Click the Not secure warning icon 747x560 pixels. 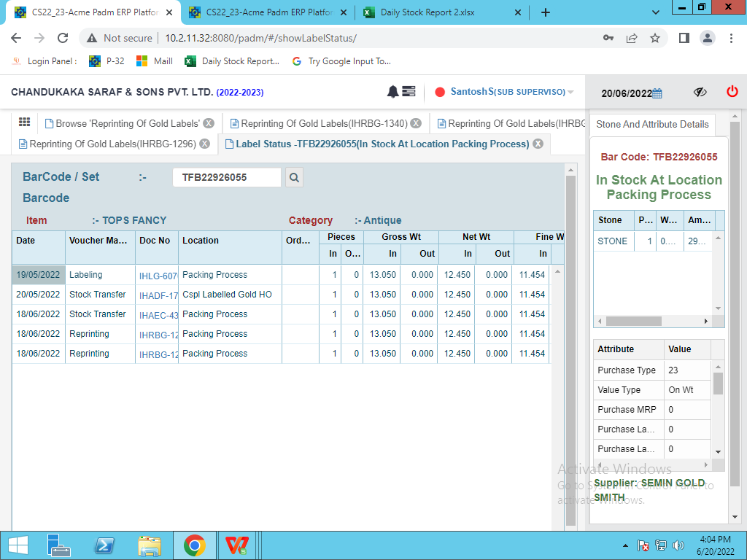92,38
